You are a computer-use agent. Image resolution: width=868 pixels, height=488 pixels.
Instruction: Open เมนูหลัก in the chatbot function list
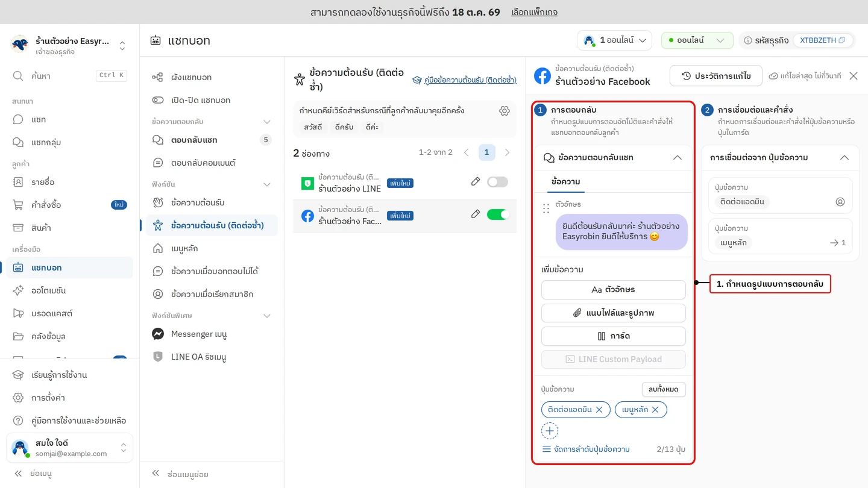tap(212, 248)
